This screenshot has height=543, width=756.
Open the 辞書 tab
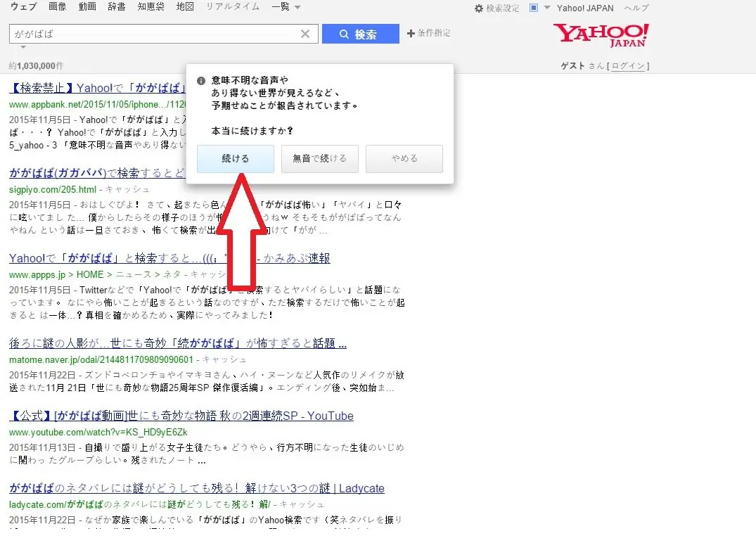coord(117,7)
